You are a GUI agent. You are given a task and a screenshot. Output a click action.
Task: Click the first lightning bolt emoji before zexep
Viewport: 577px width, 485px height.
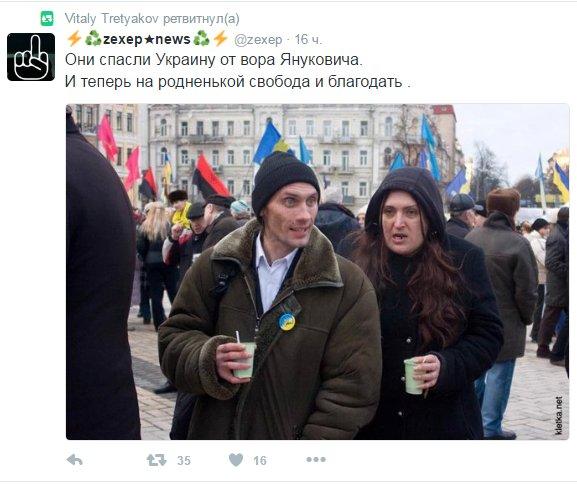tap(74, 39)
